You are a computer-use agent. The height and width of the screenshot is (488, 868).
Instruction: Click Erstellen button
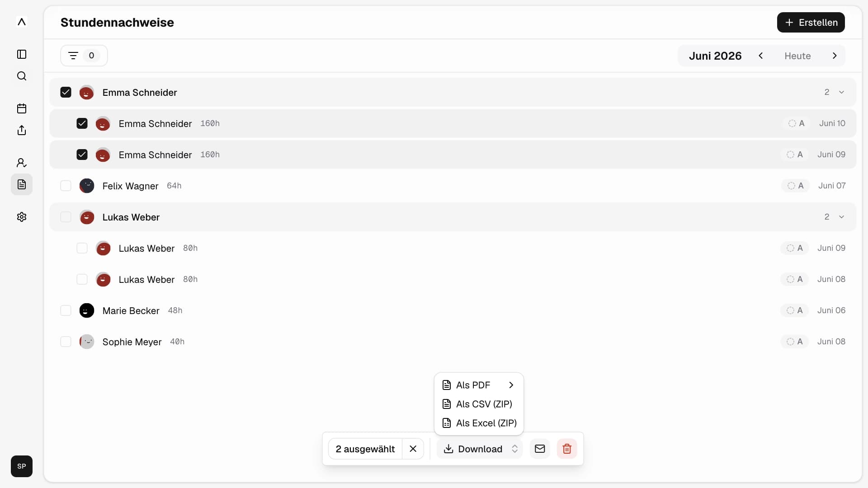click(x=811, y=22)
